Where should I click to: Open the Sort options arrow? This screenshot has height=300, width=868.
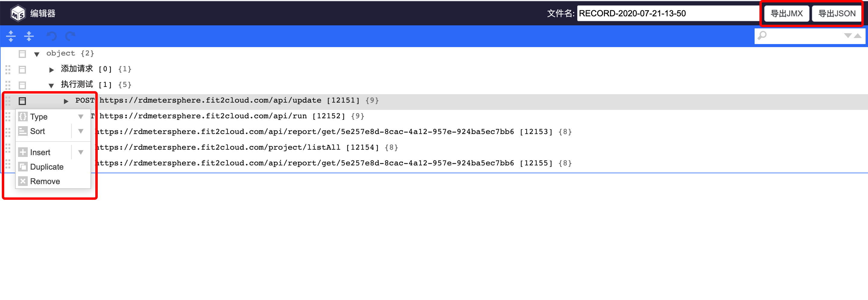click(81, 131)
